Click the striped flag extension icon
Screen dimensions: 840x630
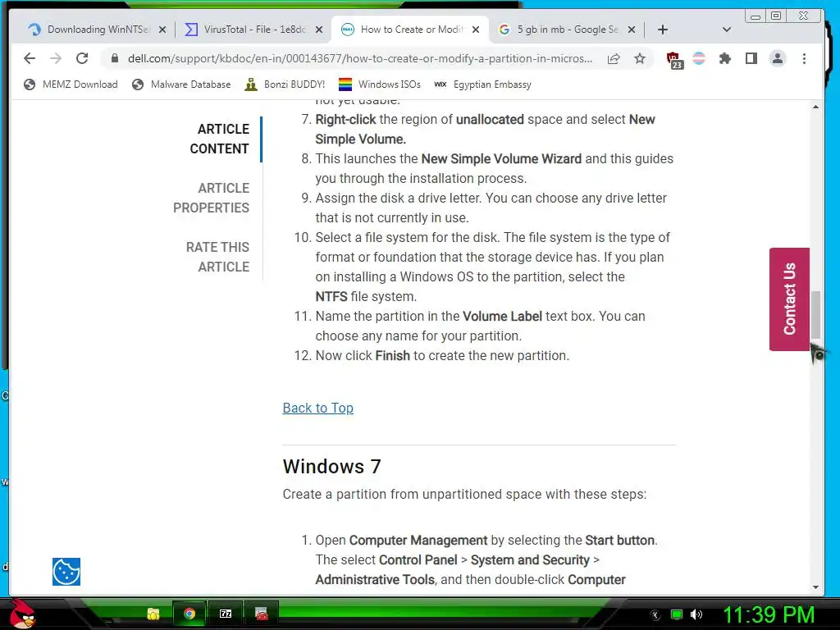(x=699, y=58)
